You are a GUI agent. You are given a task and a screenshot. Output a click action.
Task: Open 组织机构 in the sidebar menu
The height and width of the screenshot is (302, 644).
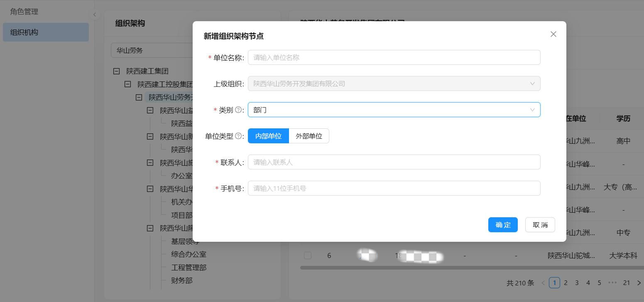pyautogui.click(x=24, y=32)
